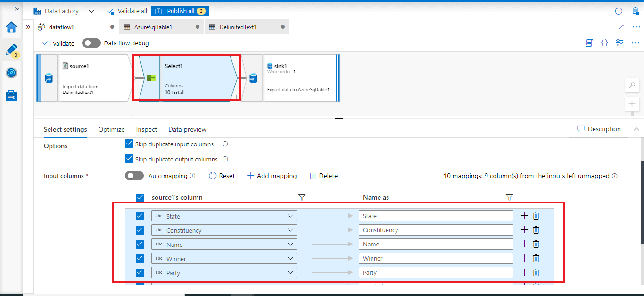Viewport: 644px width, 296px height.
Task: Expand the State source column dropdown
Action: [290, 216]
